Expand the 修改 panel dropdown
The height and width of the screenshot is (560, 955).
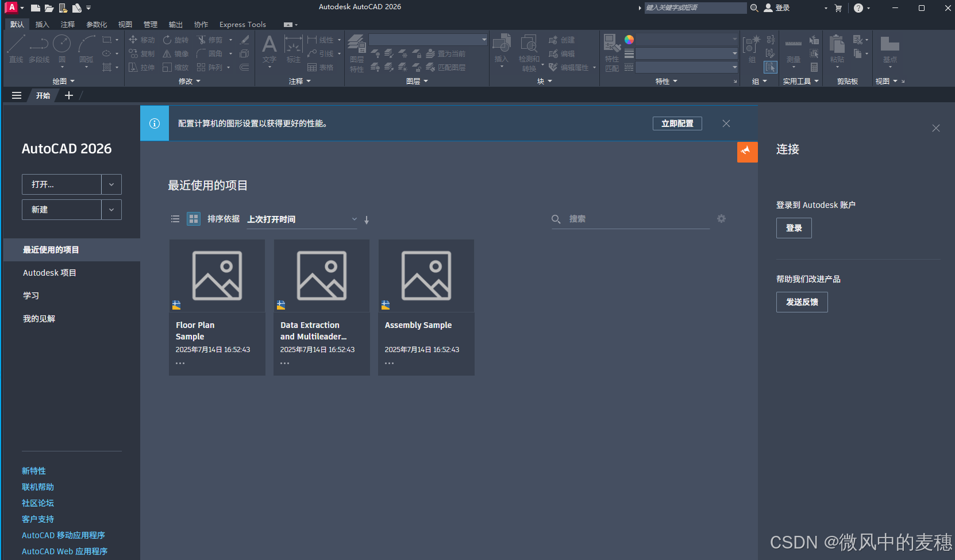190,82
